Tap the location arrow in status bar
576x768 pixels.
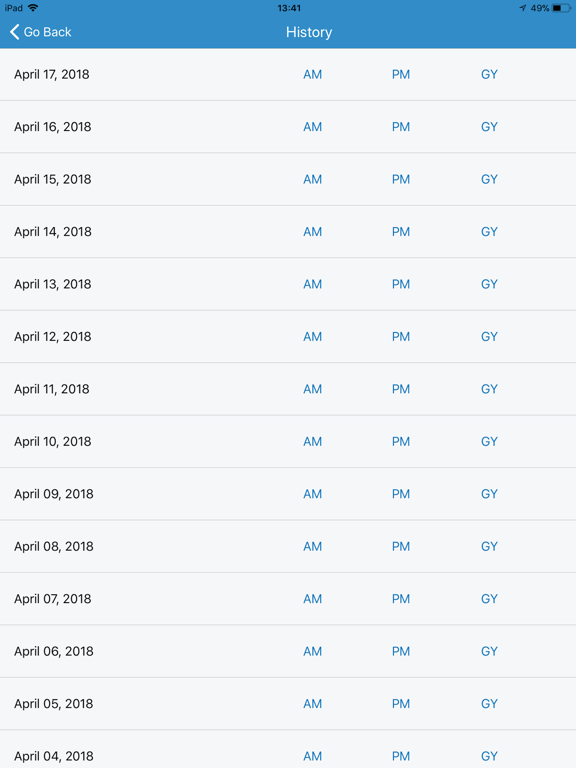(x=523, y=8)
